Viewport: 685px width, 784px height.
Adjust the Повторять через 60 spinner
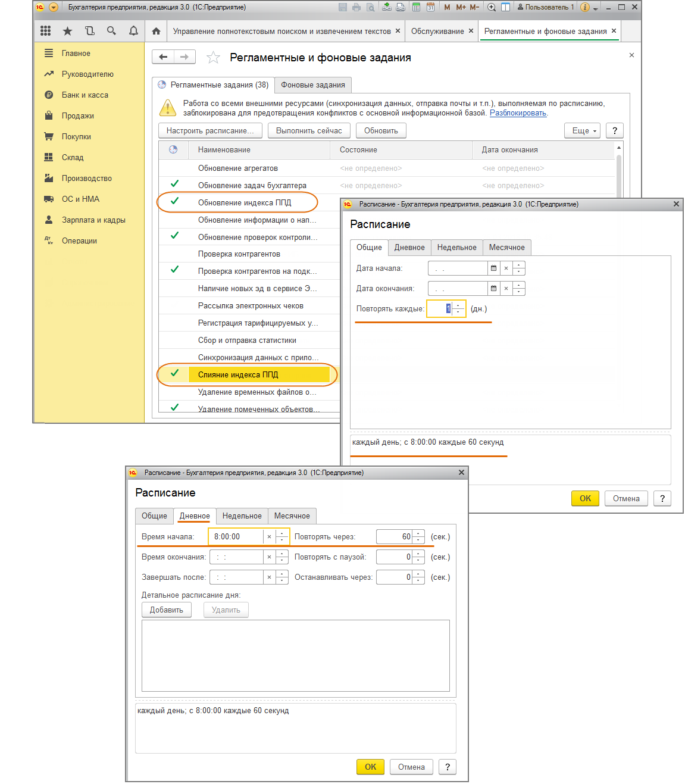point(418,536)
